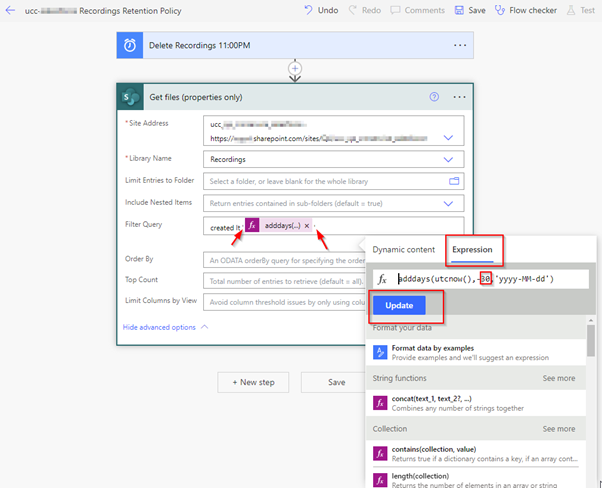Click the help icon on Get files
Viewport: 602px width, 488px height.
tap(434, 97)
